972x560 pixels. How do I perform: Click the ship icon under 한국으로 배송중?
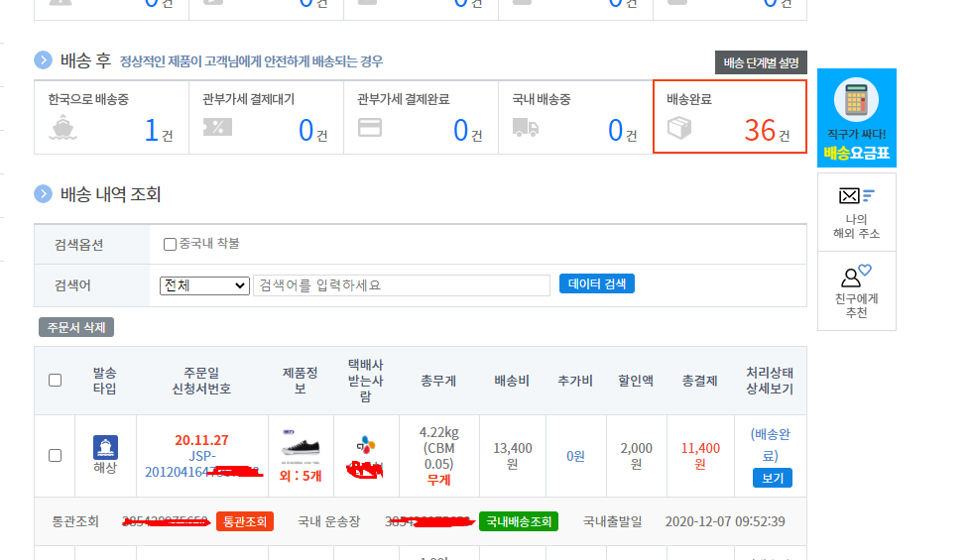tap(62, 128)
